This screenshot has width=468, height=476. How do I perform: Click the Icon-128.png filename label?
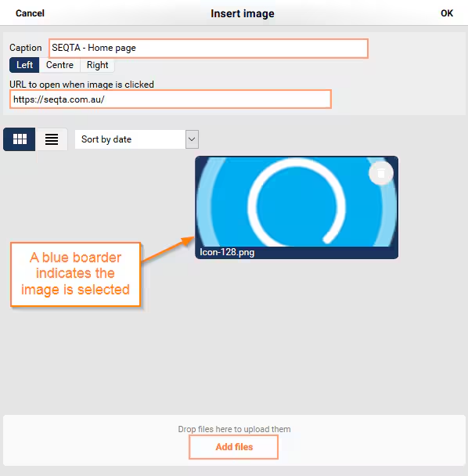(227, 252)
